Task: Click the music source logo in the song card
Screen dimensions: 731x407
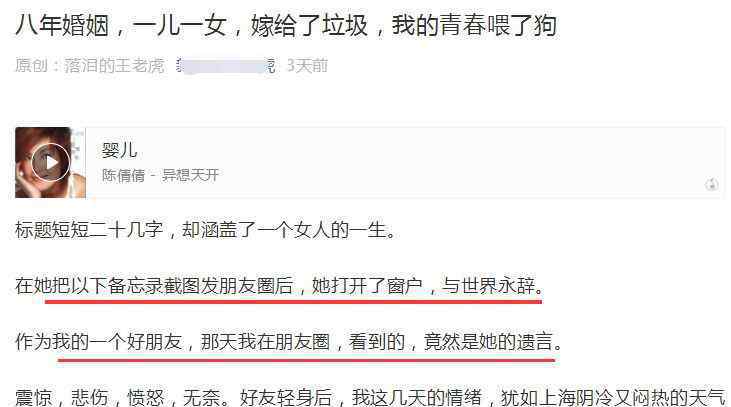Action: coord(711,185)
